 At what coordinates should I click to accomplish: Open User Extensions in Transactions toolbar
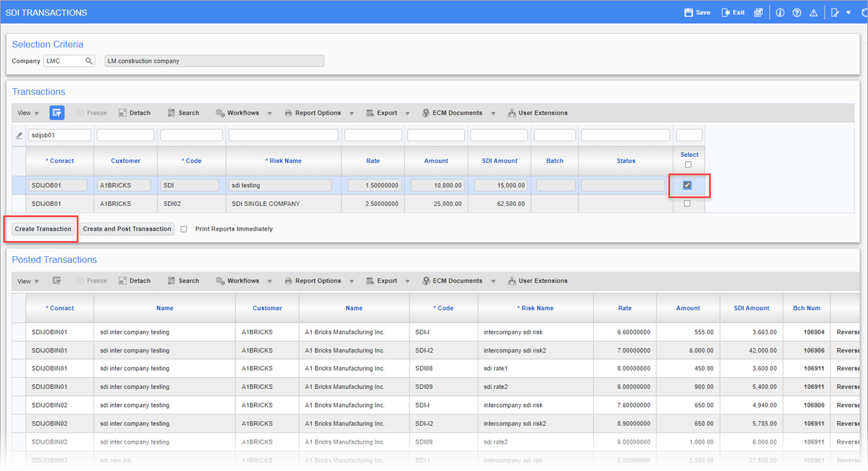tap(538, 113)
